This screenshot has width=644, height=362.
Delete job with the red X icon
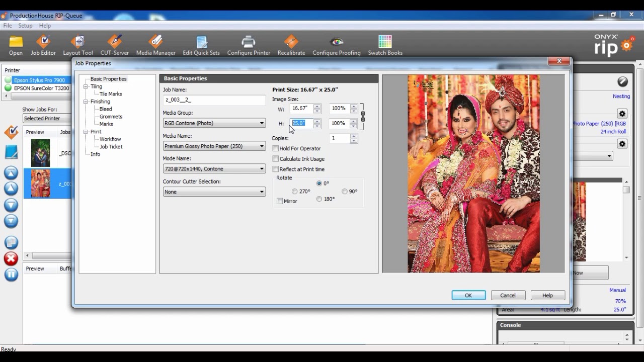click(11, 258)
